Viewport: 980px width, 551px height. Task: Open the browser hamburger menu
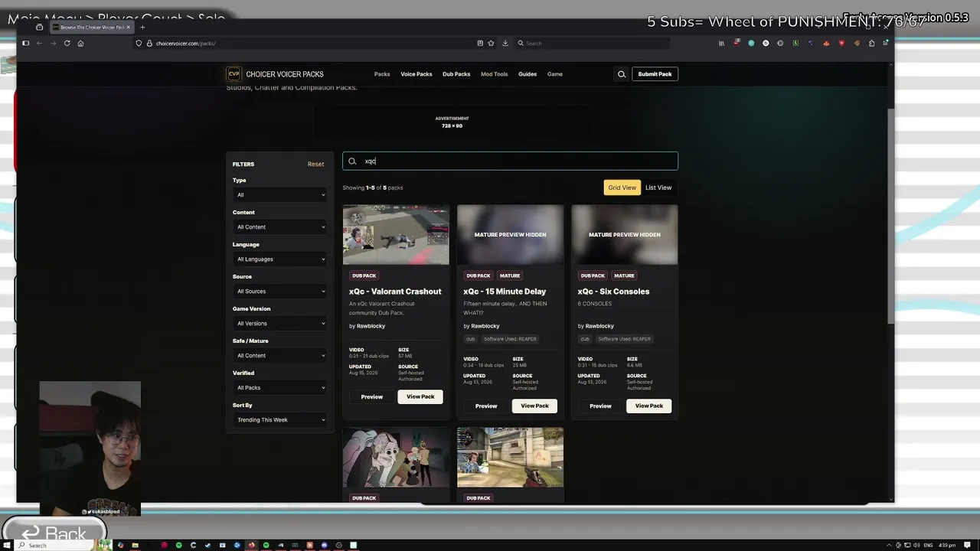pyautogui.click(x=886, y=43)
